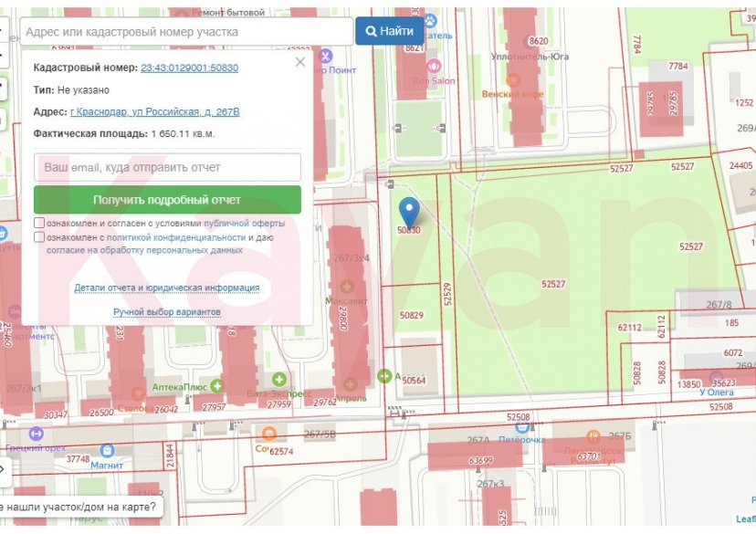The width and height of the screenshot is (756, 534).
Task: Click the Магнит shop icon on map
Action: pos(107,450)
